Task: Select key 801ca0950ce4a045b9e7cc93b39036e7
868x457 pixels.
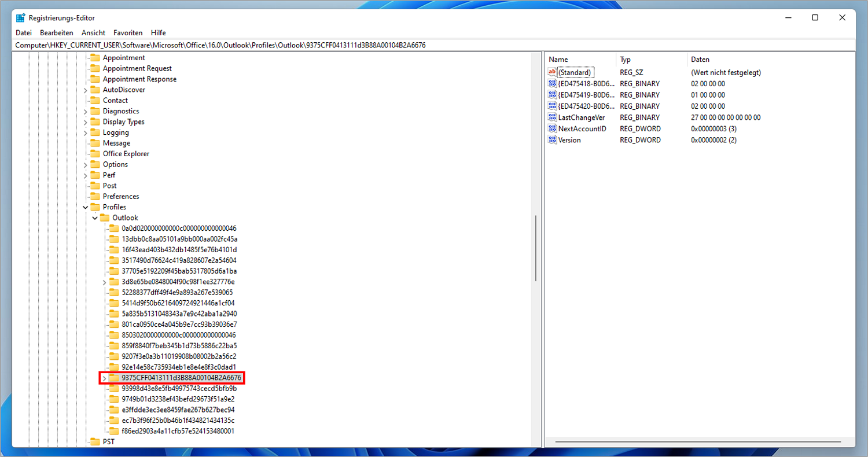Action: click(x=179, y=325)
